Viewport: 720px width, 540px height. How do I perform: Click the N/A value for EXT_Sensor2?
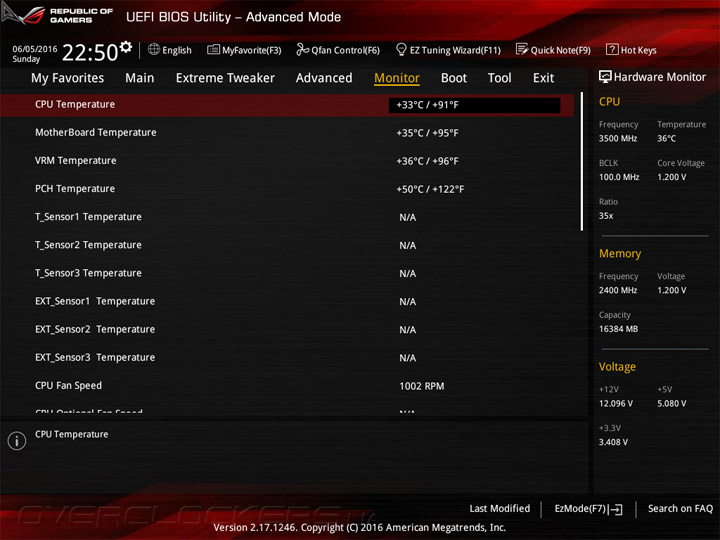(x=407, y=330)
